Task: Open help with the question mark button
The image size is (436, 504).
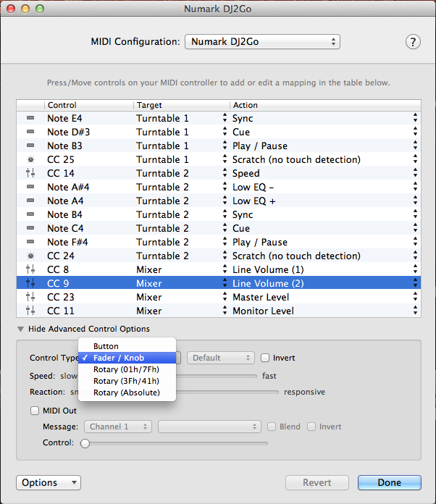Action: (413, 42)
